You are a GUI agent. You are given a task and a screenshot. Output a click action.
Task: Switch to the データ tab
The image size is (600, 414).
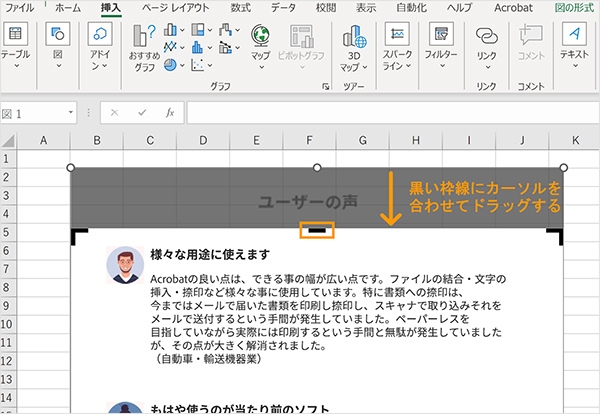(x=283, y=8)
